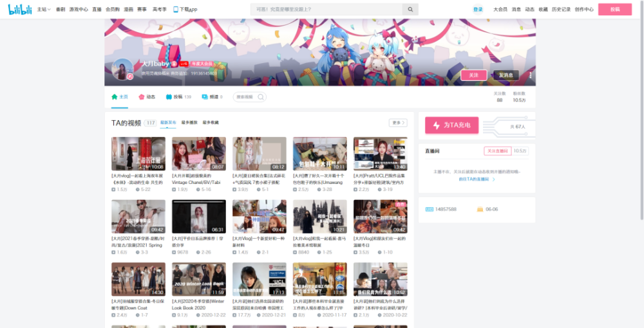The height and width of the screenshot is (328, 644).
Task: Switch to the 频道 tab
Action: [x=212, y=97]
